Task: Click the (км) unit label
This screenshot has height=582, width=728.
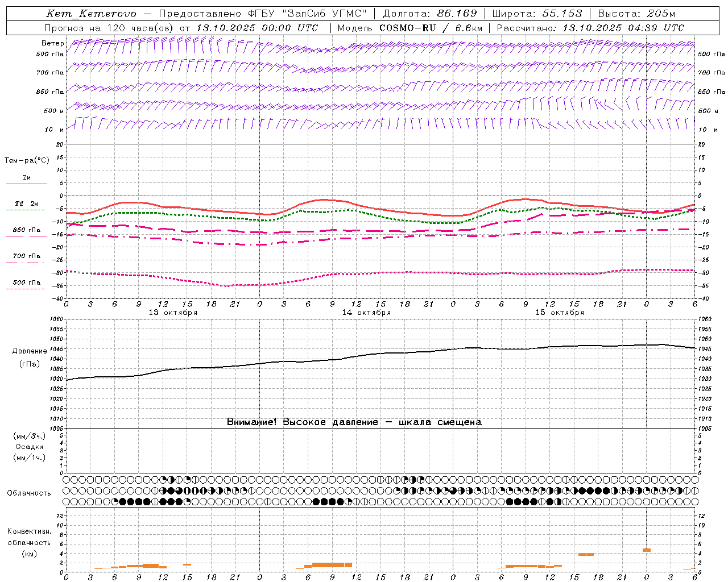Action: point(29,554)
